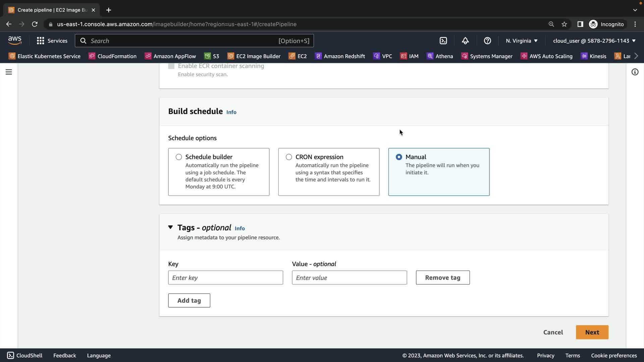The height and width of the screenshot is (362, 644).
Task: Select the CRON expression radio option
Action: 289,157
